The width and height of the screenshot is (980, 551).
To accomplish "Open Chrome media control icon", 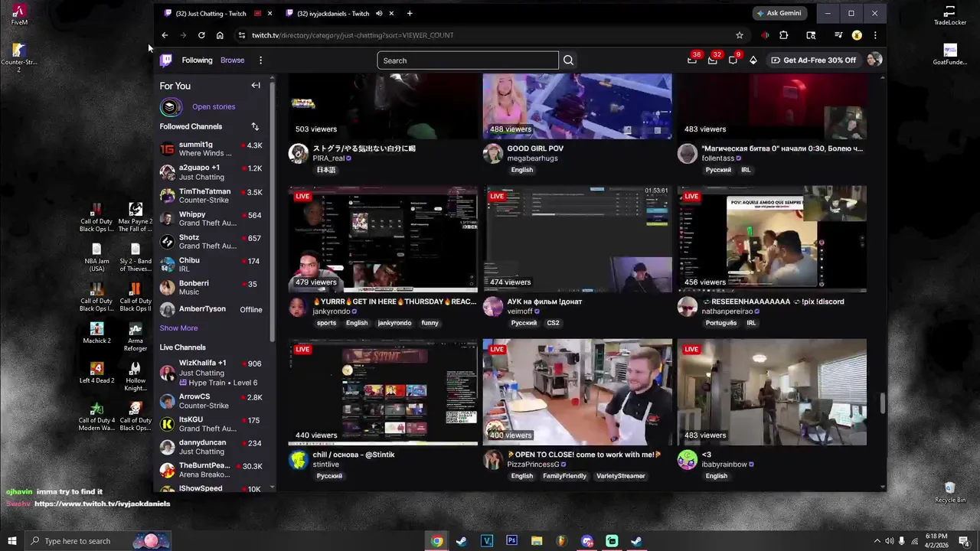I will 838,35.
